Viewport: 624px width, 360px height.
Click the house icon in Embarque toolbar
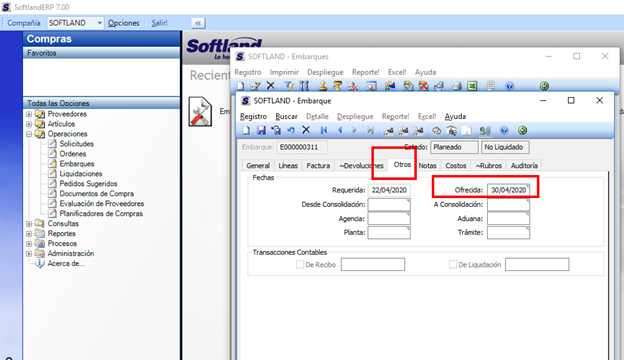(x=452, y=130)
